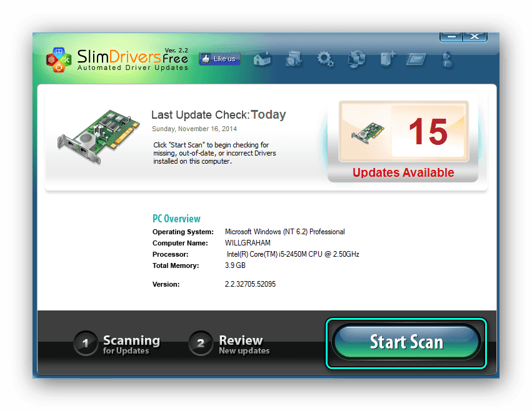Image resolution: width=532 pixels, height=411 pixels.
Task: Click the 'Last Update Check: Today' heading
Action: (219, 115)
